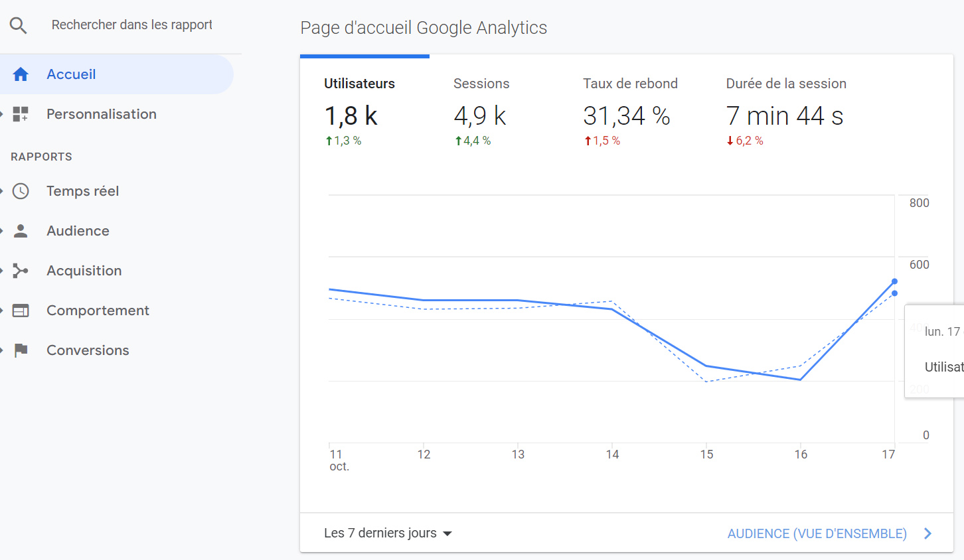Select the Taux de rebond metric tab

tap(631, 111)
